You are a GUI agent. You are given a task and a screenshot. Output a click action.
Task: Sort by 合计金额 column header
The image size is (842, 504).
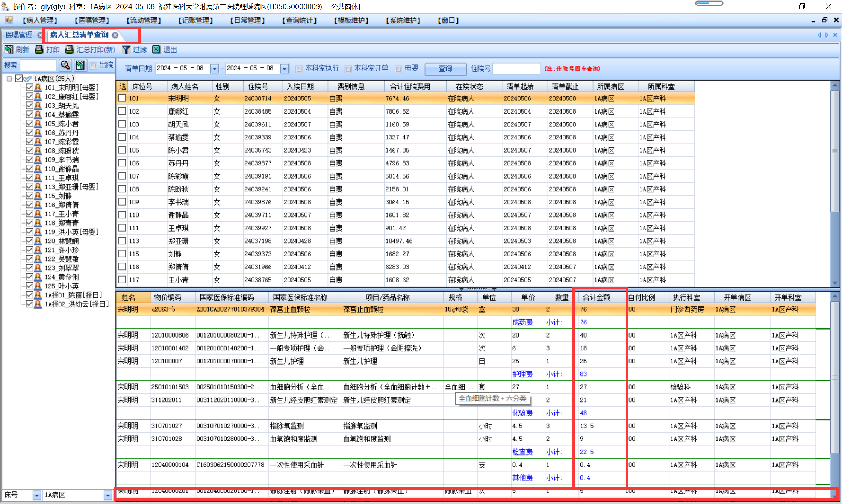[x=597, y=297]
